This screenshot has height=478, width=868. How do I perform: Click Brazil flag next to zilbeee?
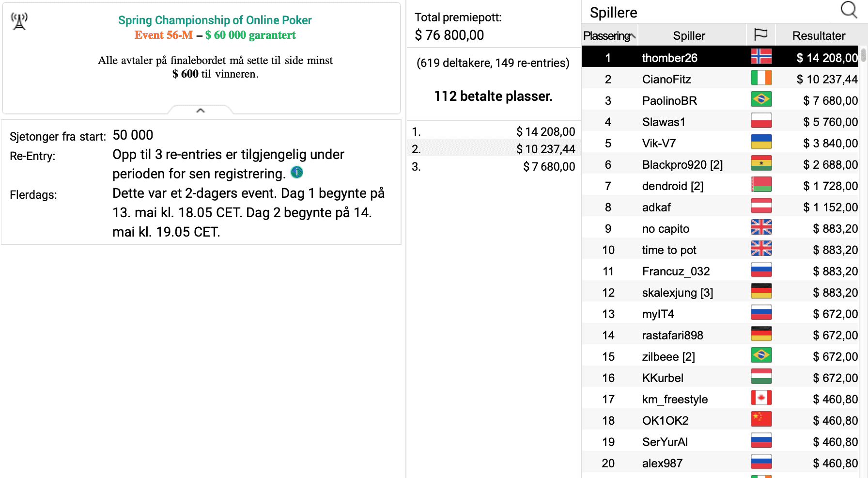click(x=761, y=355)
